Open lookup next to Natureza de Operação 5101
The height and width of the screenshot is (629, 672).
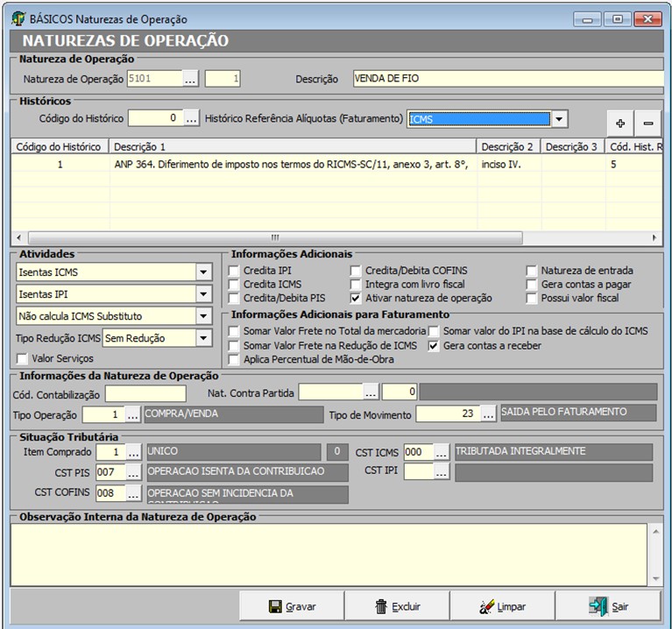190,79
